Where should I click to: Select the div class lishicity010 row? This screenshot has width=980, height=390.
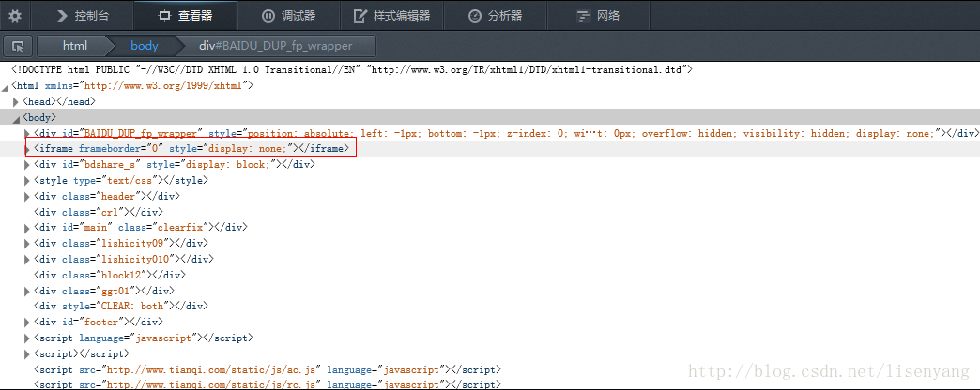(124, 259)
